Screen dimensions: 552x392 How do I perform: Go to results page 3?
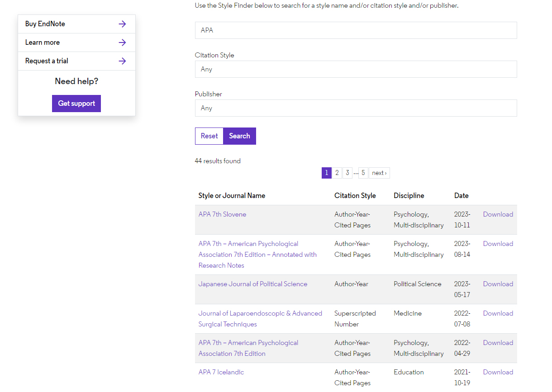[347, 173]
